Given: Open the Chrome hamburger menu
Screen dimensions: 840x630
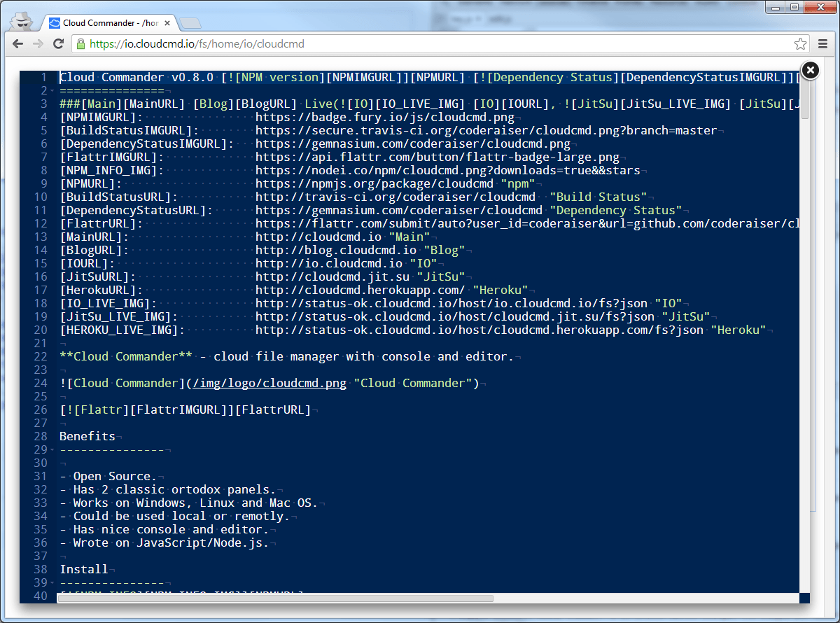Looking at the screenshot, I should [x=823, y=44].
